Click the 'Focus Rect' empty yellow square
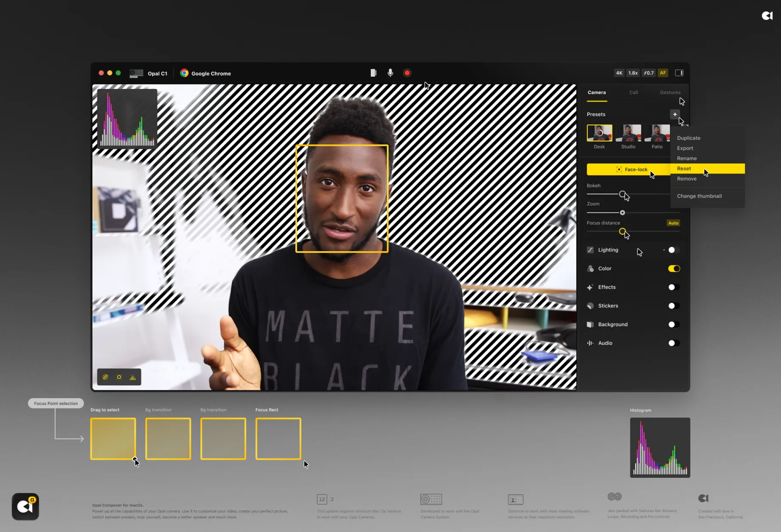Image resolution: width=781 pixels, height=532 pixels. click(278, 439)
